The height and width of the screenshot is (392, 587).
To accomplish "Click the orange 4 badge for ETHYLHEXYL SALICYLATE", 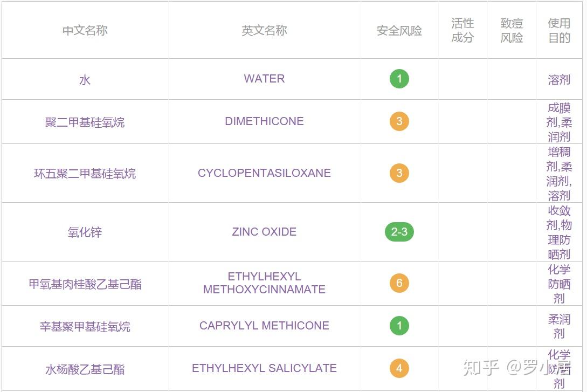I will [399, 368].
